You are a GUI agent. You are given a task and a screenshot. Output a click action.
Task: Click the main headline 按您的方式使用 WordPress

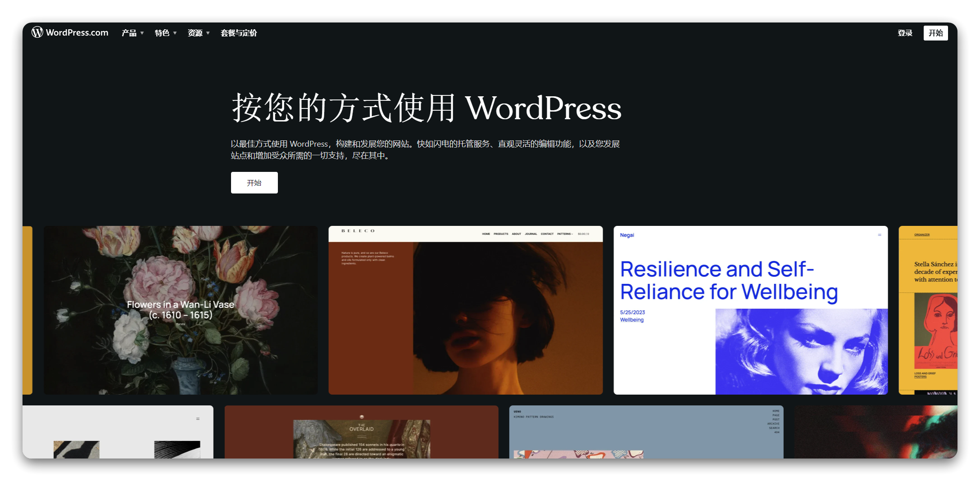pos(426,108)
